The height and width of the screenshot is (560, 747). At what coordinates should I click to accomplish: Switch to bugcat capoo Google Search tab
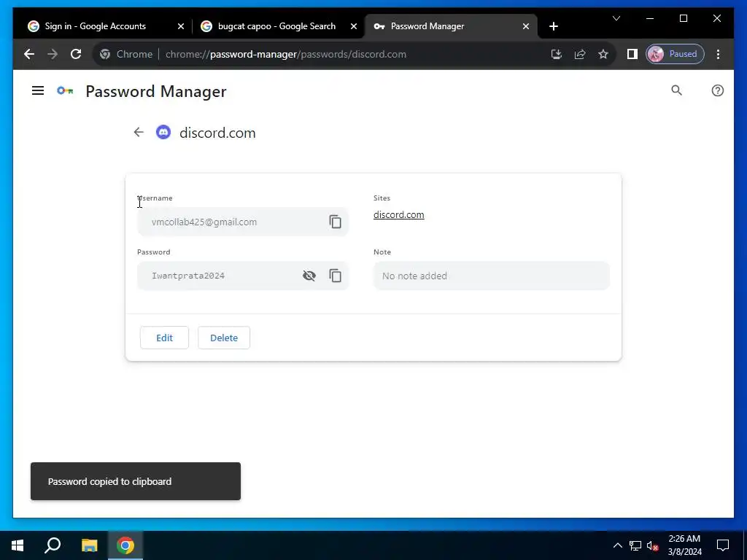point(276,26)
